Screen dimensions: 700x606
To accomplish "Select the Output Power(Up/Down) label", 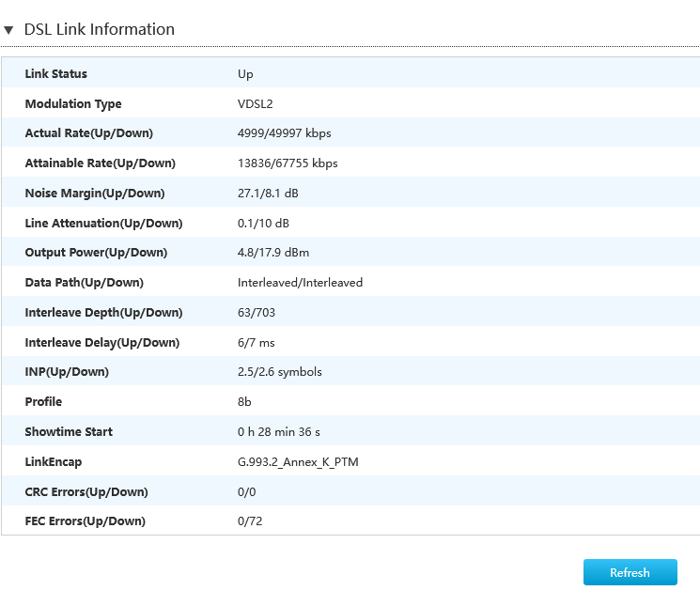I will (x=96, y=253).
